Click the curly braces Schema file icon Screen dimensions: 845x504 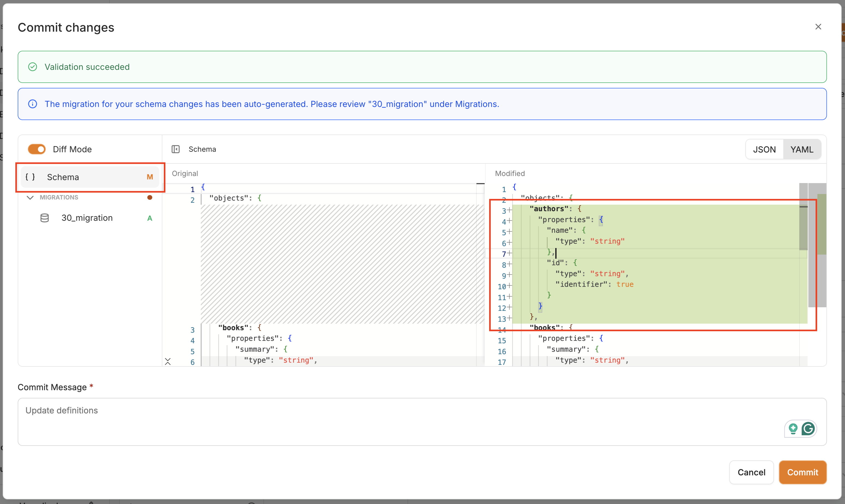[x=30, y=177]
